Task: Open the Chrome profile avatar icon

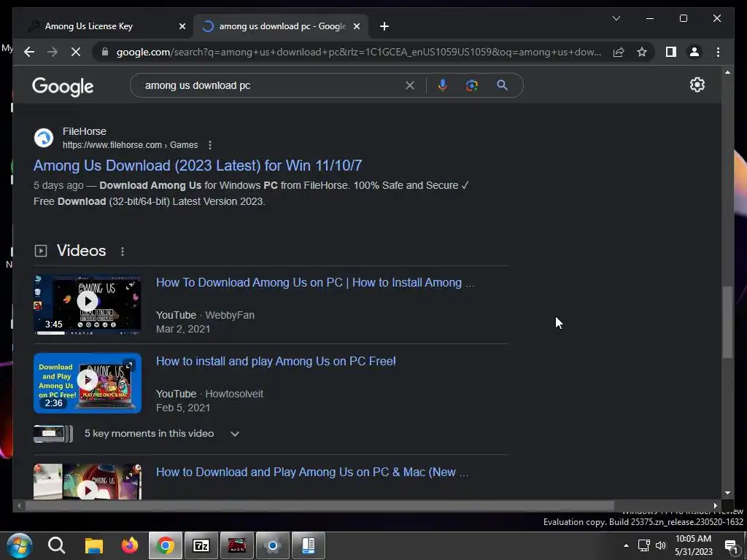Action: (x=694, y=52)
